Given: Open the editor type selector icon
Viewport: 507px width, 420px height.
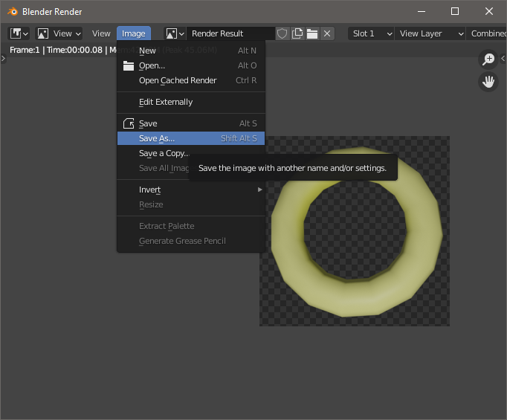Looking at the screenshot, I should pyautogui.click(x=19, y=33).
